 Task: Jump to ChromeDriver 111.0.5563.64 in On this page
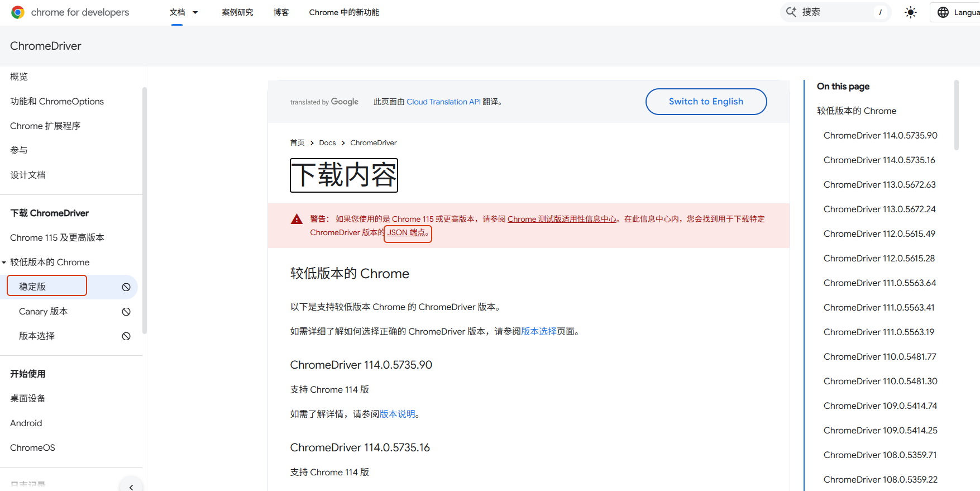tap(880, 283)
